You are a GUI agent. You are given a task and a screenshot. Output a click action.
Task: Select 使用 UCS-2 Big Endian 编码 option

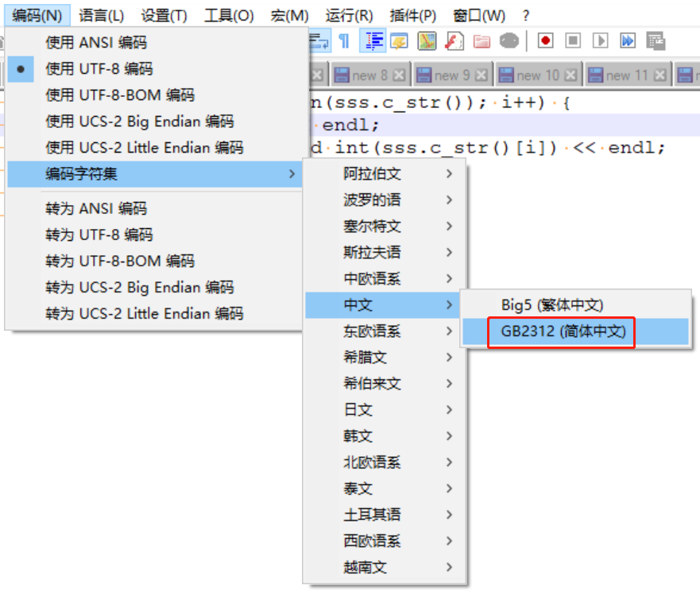pos(155,122)
